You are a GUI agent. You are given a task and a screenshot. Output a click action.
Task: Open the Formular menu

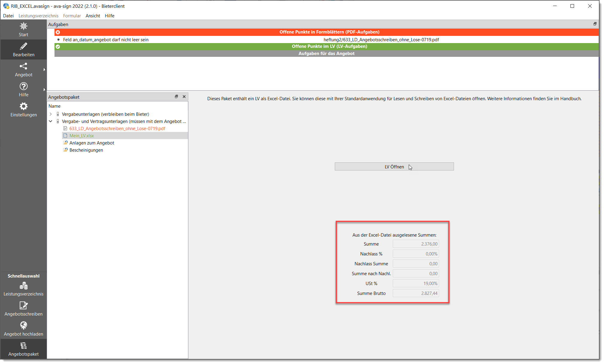[x=72, y=16]
